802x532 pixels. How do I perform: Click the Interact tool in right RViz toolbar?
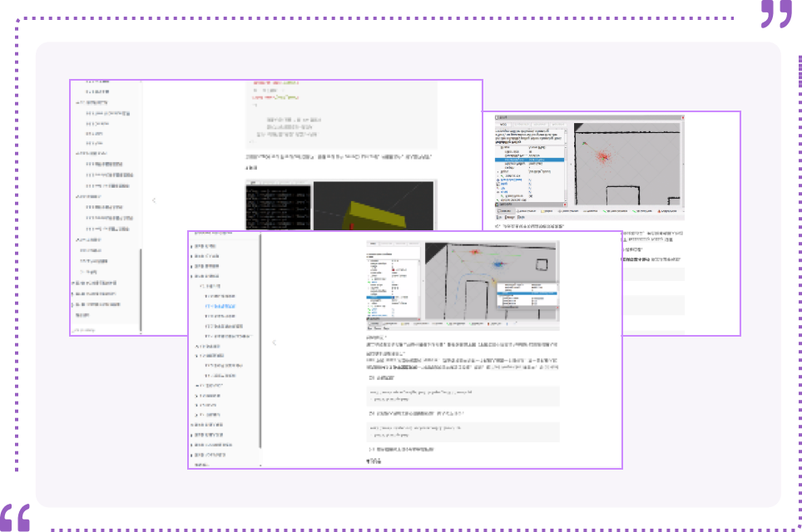pos(507,211)
